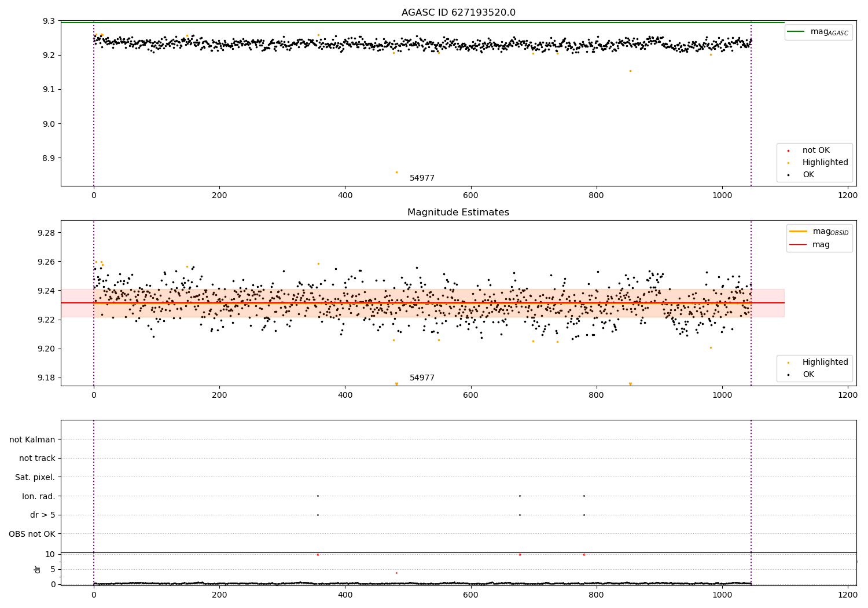Click the lowest orange outlier point in top plot
The height and width of the screenshot is (608, 868).
pos(396,172)
